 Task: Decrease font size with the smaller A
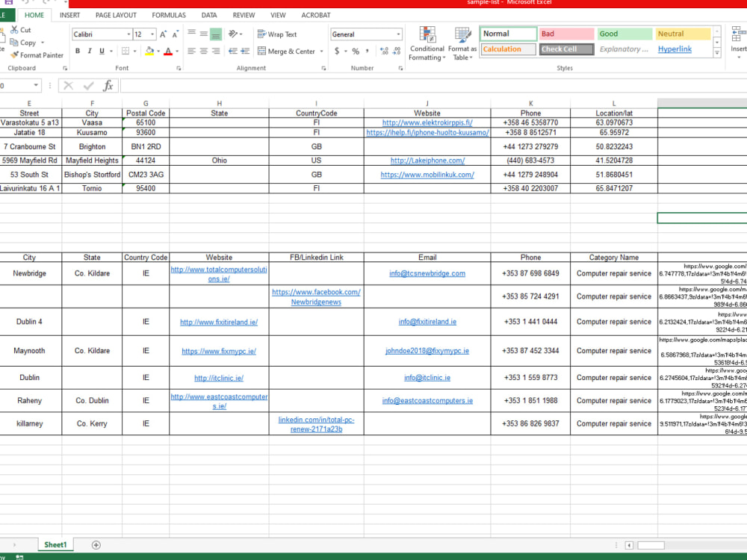coord(176,34)
